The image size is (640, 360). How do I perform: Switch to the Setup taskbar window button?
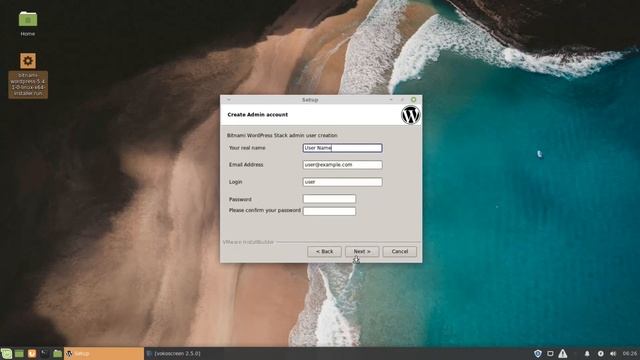pyautogui.click(x=104, y=353)
